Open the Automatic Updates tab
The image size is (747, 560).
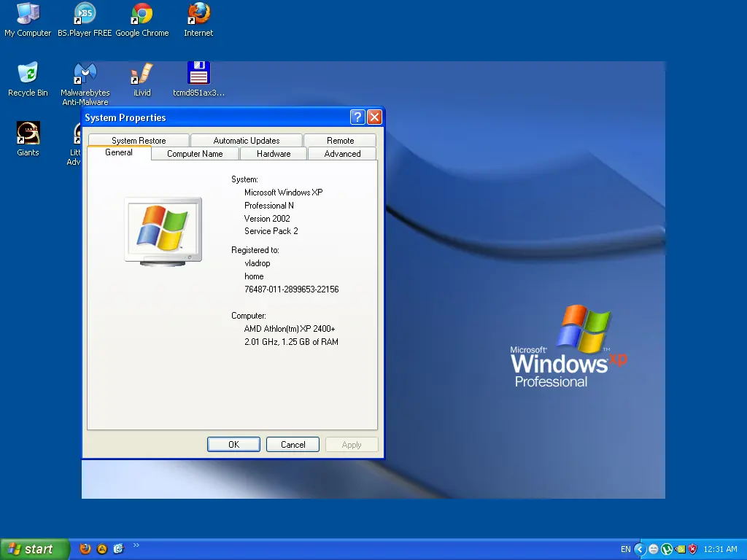click(247, 141)
